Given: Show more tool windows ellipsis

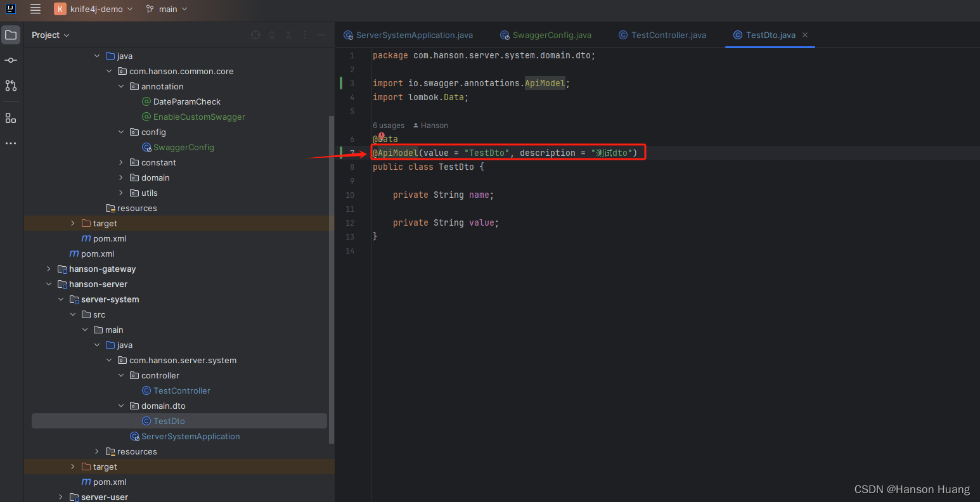Looking at the screenshot, I should tap(11, 144).
